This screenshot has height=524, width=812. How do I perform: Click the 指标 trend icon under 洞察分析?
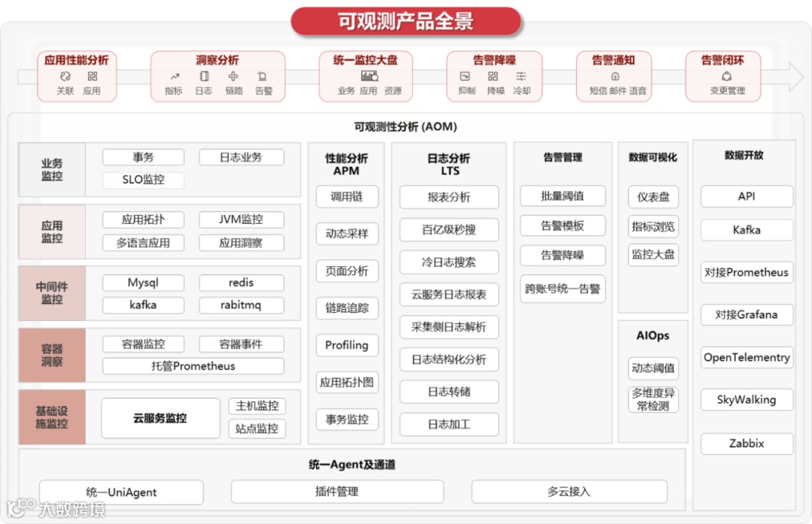pos(174,77)
